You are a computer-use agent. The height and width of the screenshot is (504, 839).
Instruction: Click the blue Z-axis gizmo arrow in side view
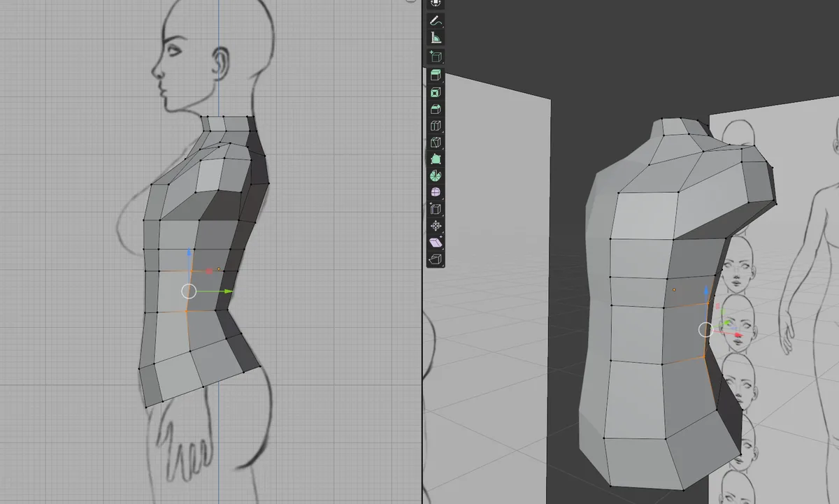coord(189,252)
